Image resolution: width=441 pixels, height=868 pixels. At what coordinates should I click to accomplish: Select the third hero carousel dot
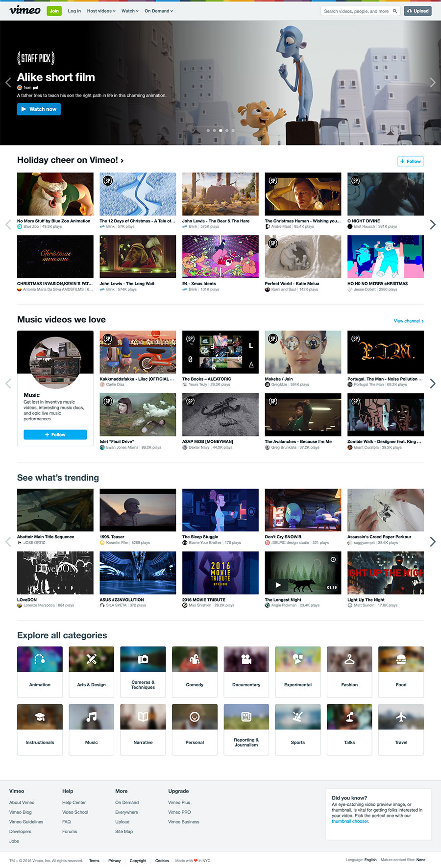pos(220,130)
